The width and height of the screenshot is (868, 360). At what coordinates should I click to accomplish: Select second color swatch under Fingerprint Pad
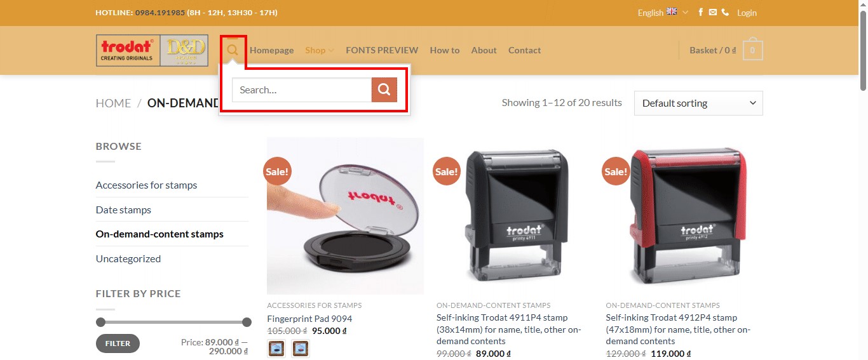point(301,349)
